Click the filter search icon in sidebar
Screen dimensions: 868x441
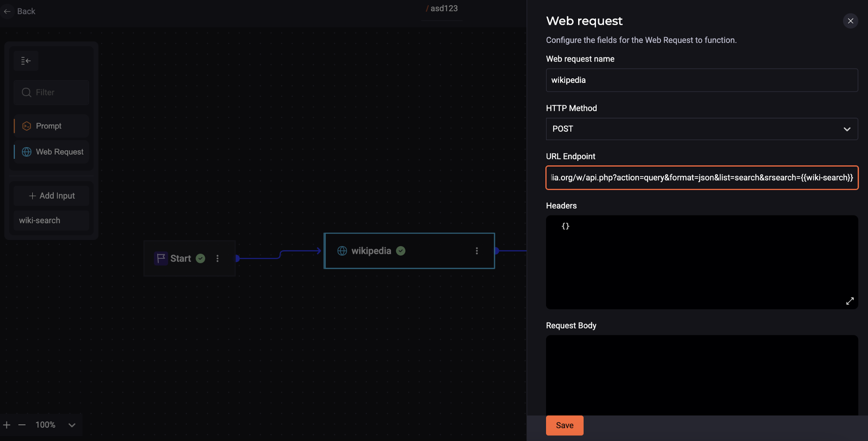click(26, 92)
